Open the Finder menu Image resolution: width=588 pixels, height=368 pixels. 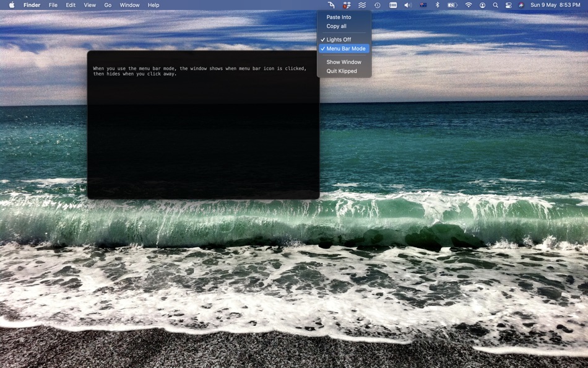pyautogui.click(x=32, y=5)
